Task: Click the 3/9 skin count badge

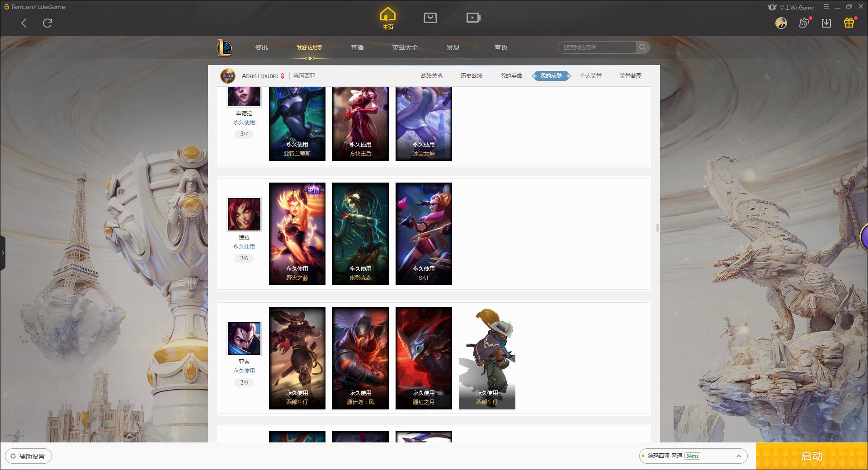Action: click(x=244, y=383)
